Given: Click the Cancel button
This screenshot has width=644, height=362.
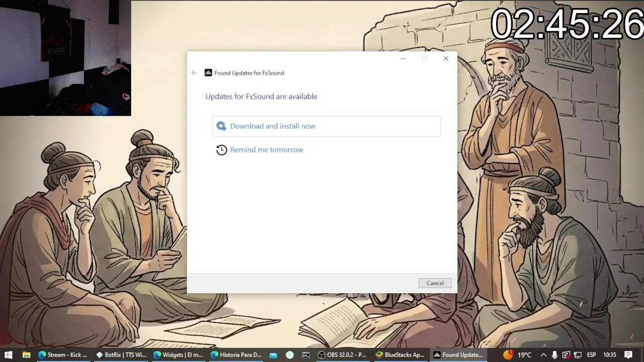Looking at the screenshot, I should [x=435, y=283].
